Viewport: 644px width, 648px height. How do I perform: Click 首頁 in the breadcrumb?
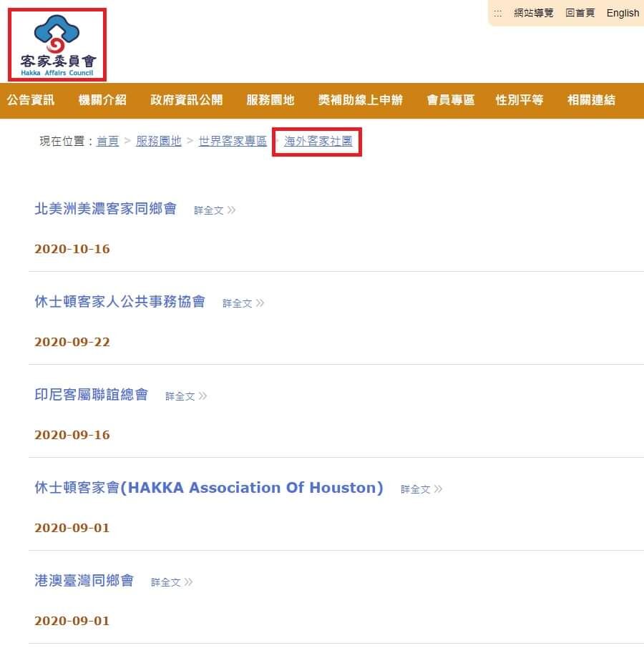pos(107,142)
